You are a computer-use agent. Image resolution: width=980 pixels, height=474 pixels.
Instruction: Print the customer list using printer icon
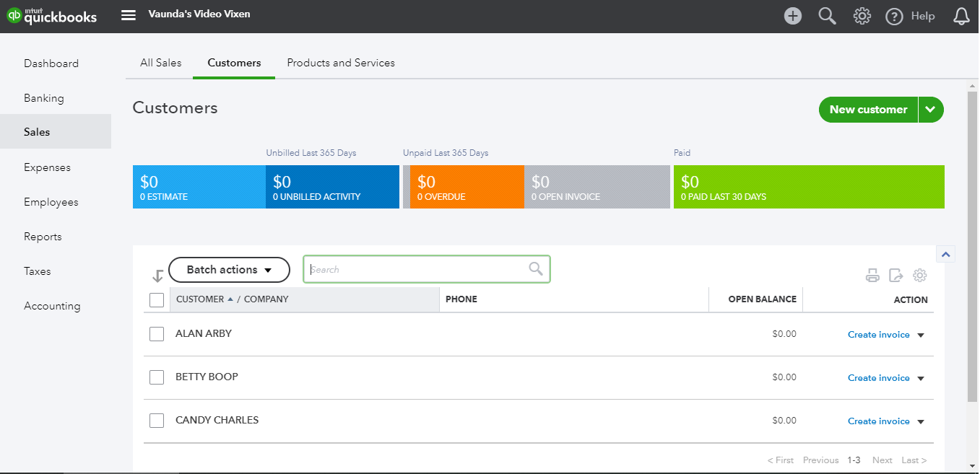(x=873, y=275)
